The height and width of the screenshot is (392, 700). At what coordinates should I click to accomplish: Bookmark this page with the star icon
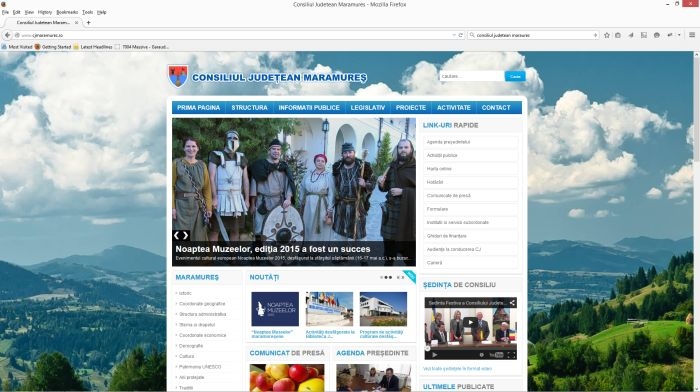point(607,35)
